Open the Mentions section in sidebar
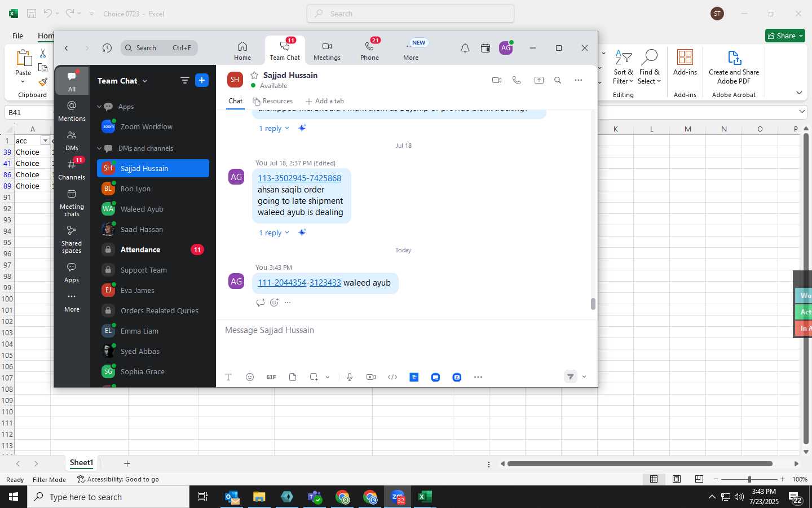The height and width of the screenshot is (508, 812). [72, 111]
